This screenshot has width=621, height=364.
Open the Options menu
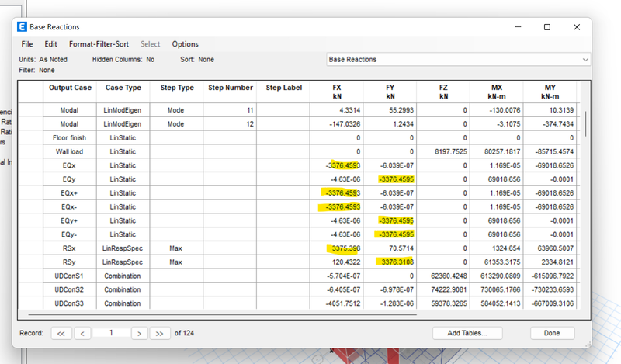[x=185, y=44]
